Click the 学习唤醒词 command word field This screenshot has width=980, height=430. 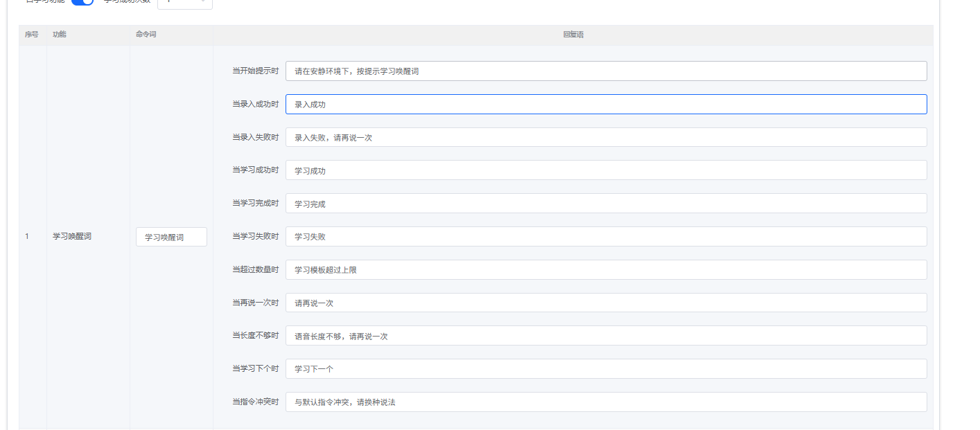(x=171, y=237)
